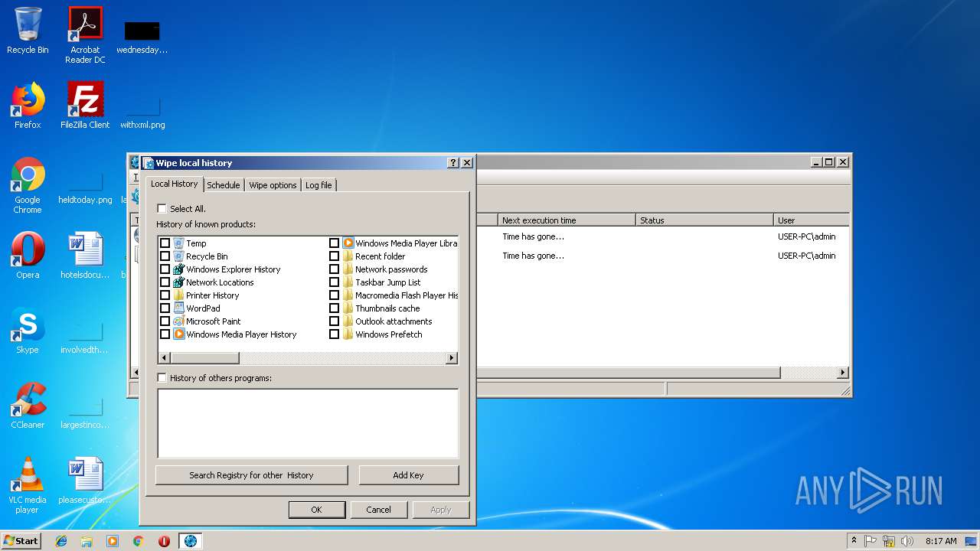
Task: Show hidden tray icons arrow
Action: coord(854,541)
